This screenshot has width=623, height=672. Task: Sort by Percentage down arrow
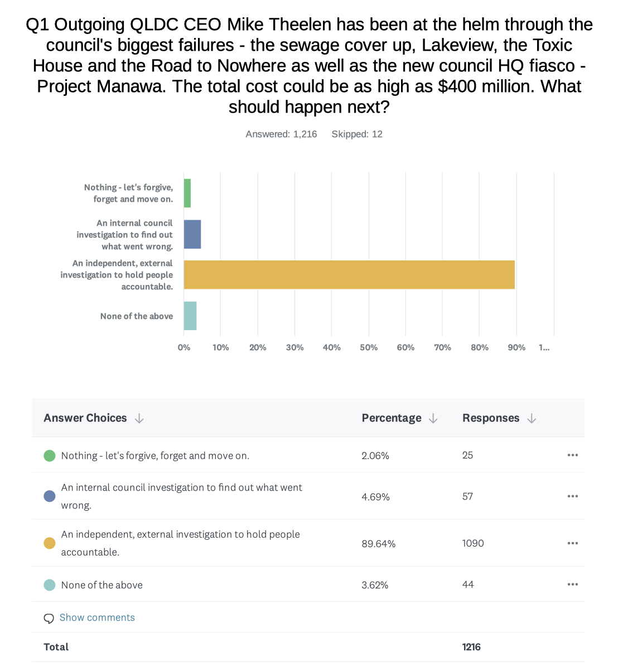(433, 418)
